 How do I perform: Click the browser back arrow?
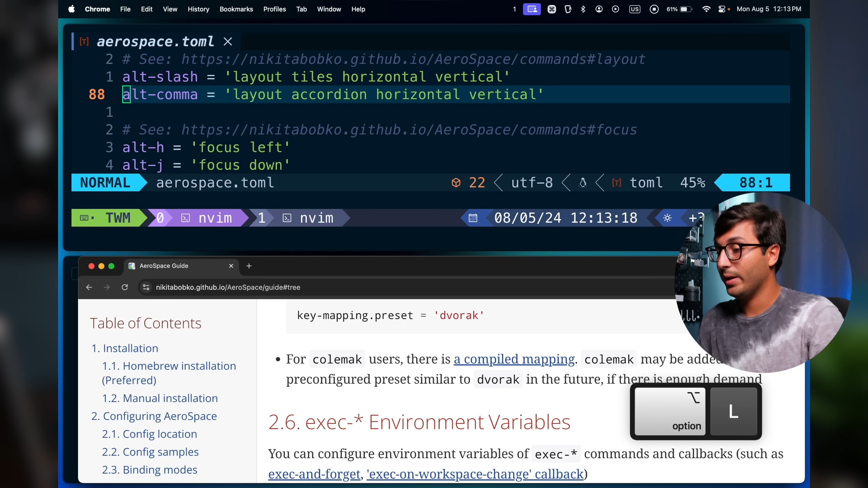tap(89, 287)
